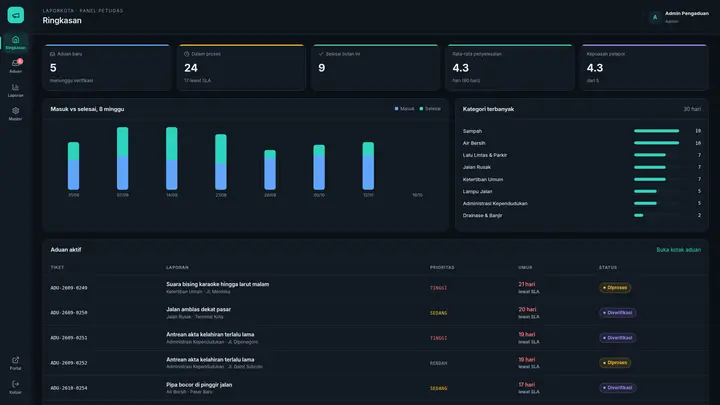Click the Air Bersih category progress bar
Viewport: 720px width, 405px height.
tap(656, 143)
